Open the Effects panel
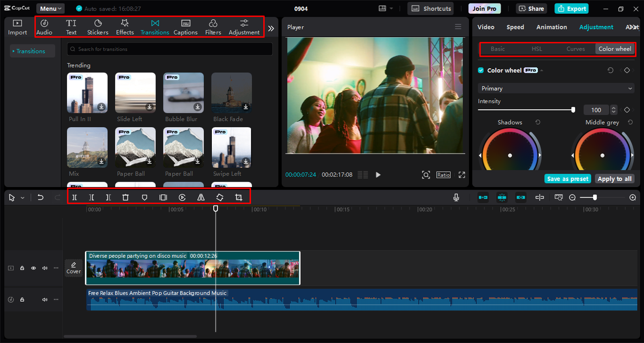 (x=125, y=27)
